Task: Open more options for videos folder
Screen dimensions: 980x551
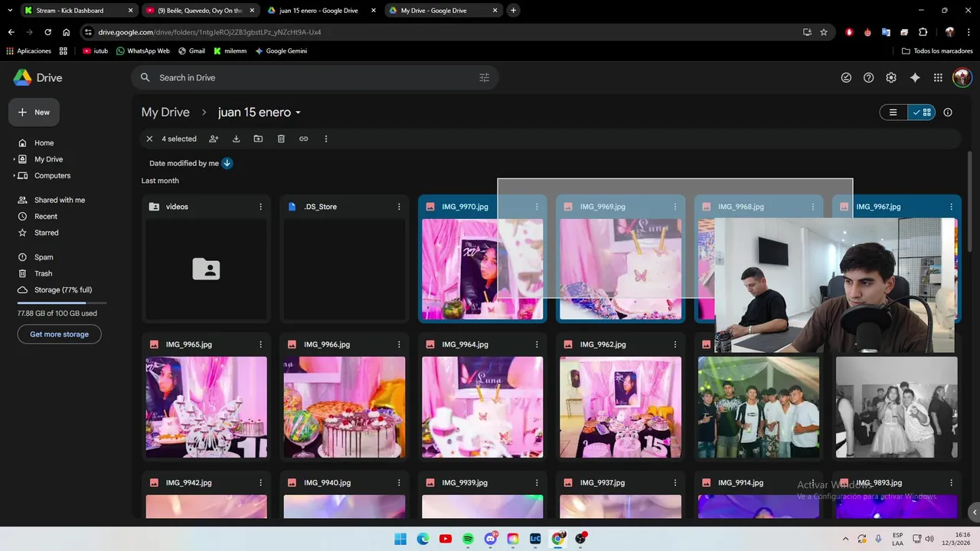Action: click(x=261, y=207)
